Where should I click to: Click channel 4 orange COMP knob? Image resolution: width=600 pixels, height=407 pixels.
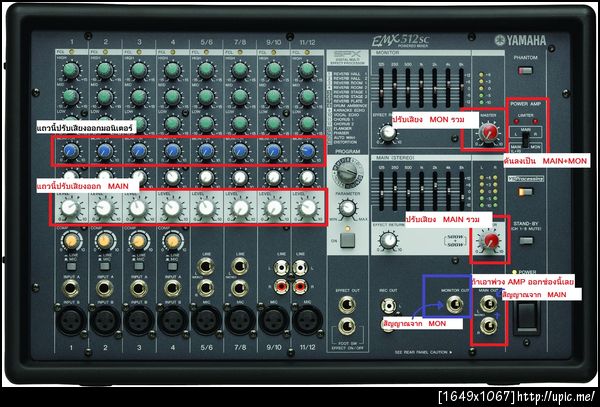pos(173,241)
